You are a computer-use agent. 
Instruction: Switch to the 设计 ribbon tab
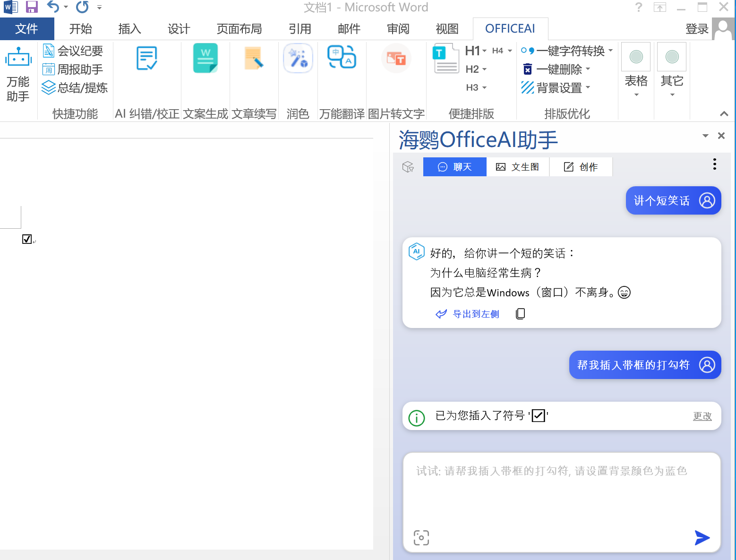(179, 29)
